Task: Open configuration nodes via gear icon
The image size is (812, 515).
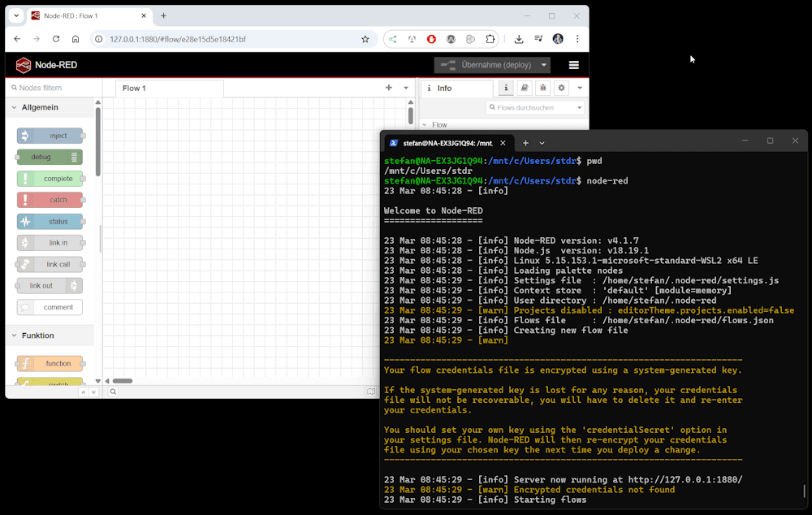Action: (x=560, y=88)
